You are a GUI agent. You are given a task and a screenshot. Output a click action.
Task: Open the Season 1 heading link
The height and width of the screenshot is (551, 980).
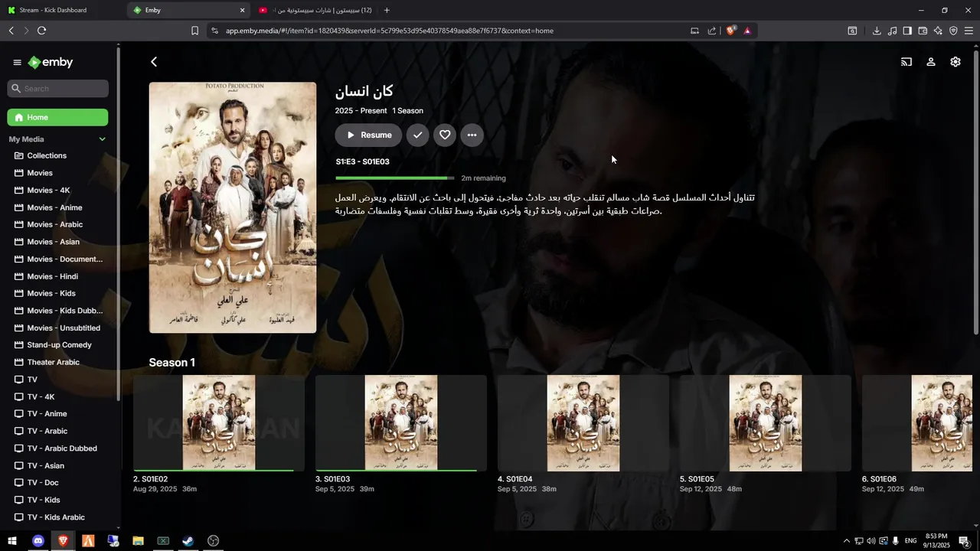click(172, 363)
